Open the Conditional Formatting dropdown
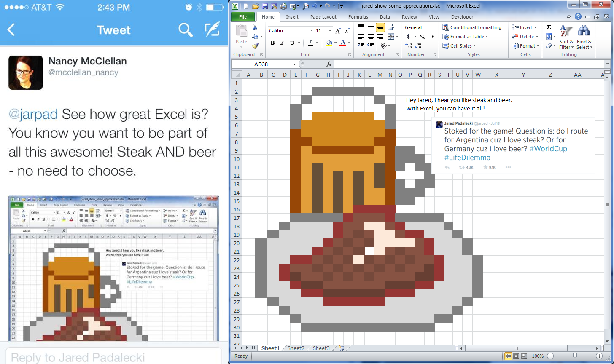Image resolution: width=614 pixels, height=364 pixels. pyautogui.click(x=474, y=27)
